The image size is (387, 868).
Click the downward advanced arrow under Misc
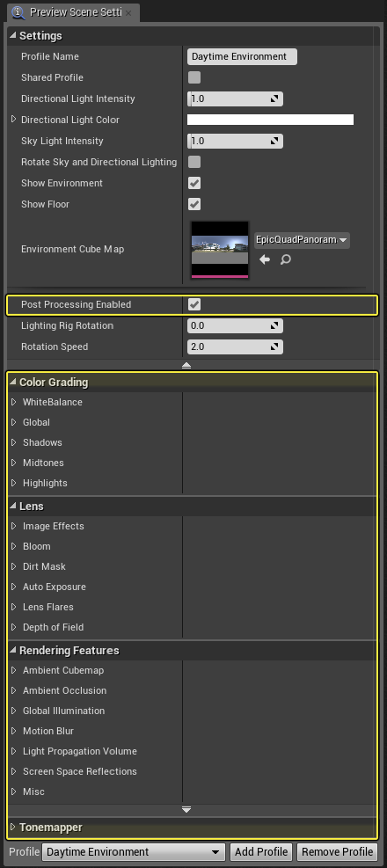coord(186,809)
